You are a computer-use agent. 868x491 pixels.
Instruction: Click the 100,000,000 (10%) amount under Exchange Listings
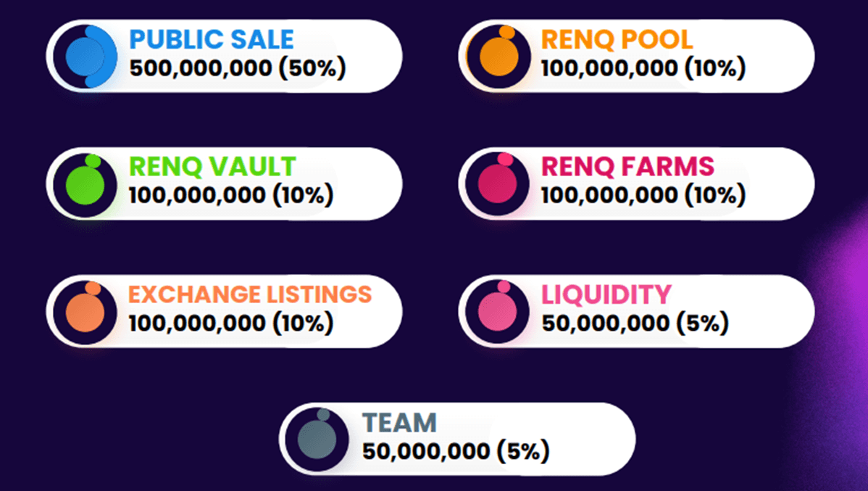click(x=231, y=323)
